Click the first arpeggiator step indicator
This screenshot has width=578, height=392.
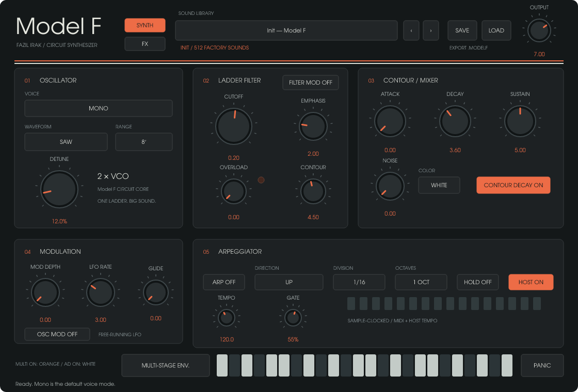(x=351, y=304)
